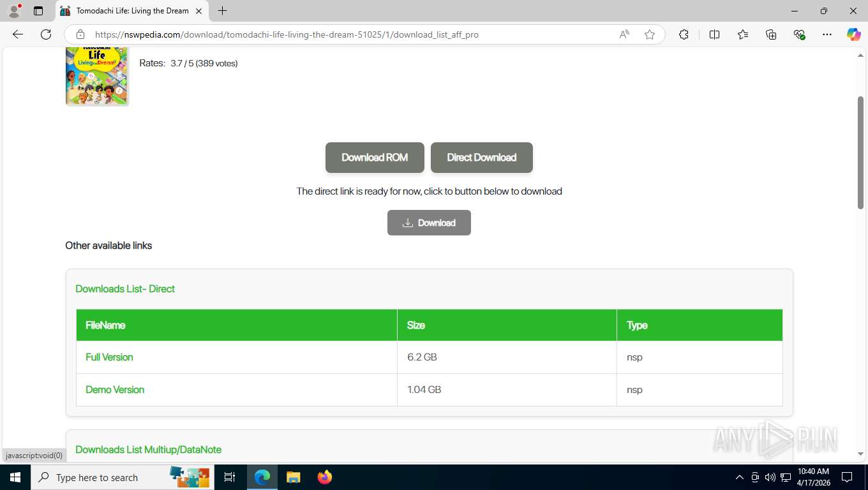Open tab actions menu icon
This screenshot has height=490, width=868.
pyautogui.click(x=38, y=11)
